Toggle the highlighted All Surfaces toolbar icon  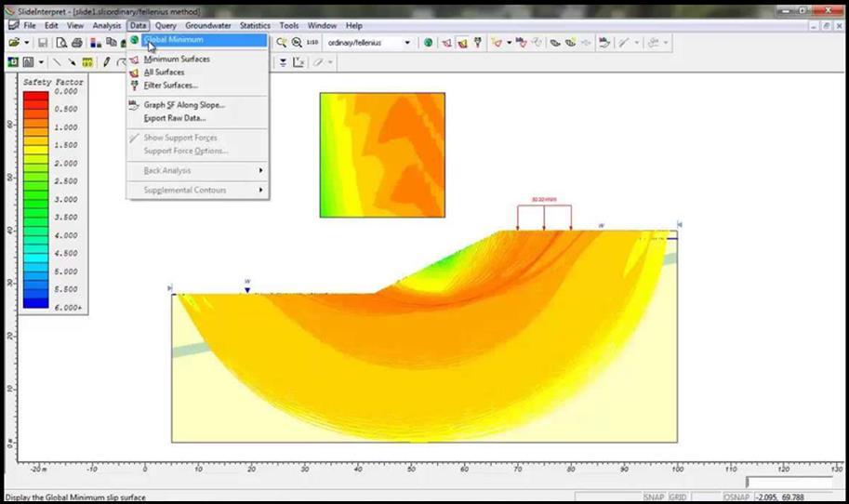pyautogui.click(x=462, y=43)
